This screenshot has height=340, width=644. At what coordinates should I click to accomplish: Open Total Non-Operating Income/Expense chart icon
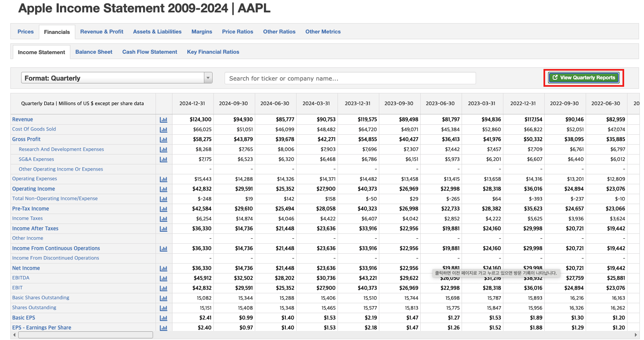coord(163,199)
